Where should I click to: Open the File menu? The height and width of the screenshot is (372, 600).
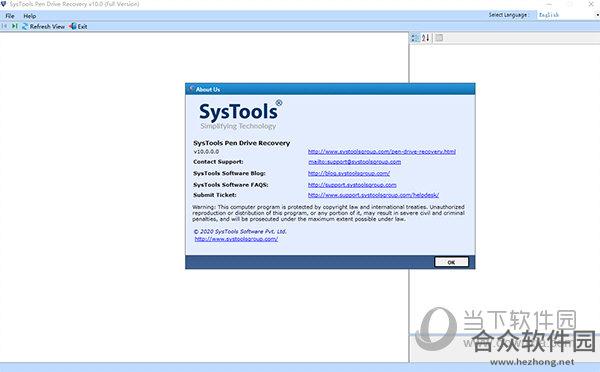[10, 16]
